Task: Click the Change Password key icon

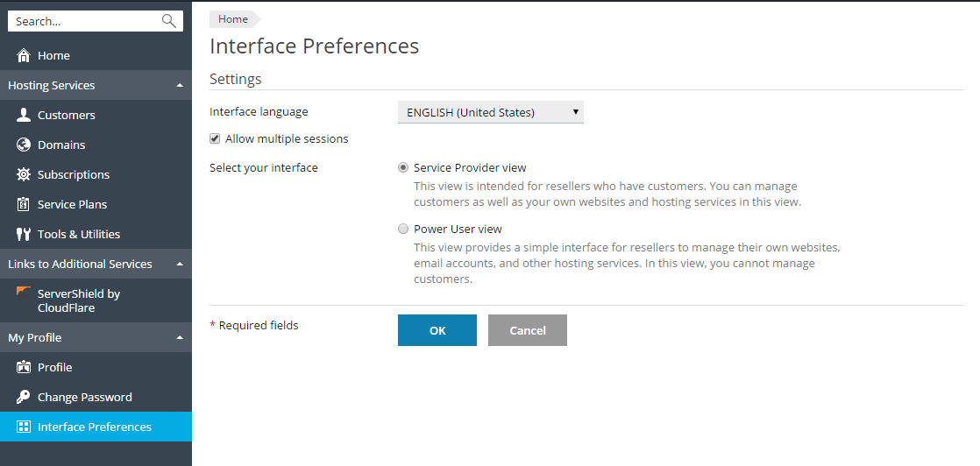Action: click(24, 397)
